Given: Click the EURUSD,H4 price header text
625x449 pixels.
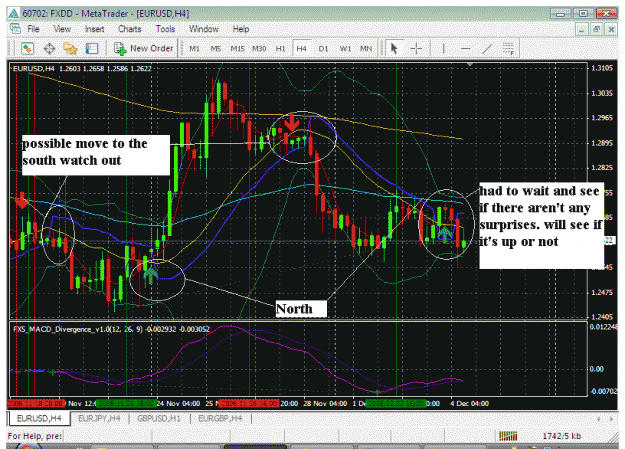Looking at the screenshot, I should tap(82, 69).
